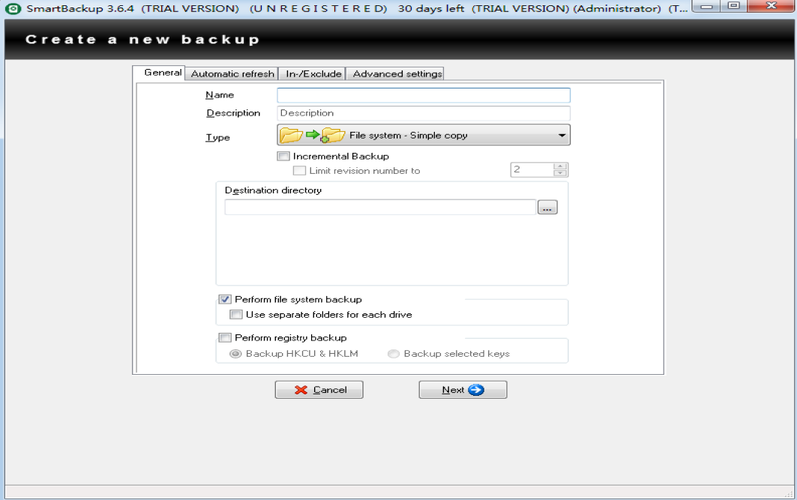Focus the Name input field

[423, 95]
